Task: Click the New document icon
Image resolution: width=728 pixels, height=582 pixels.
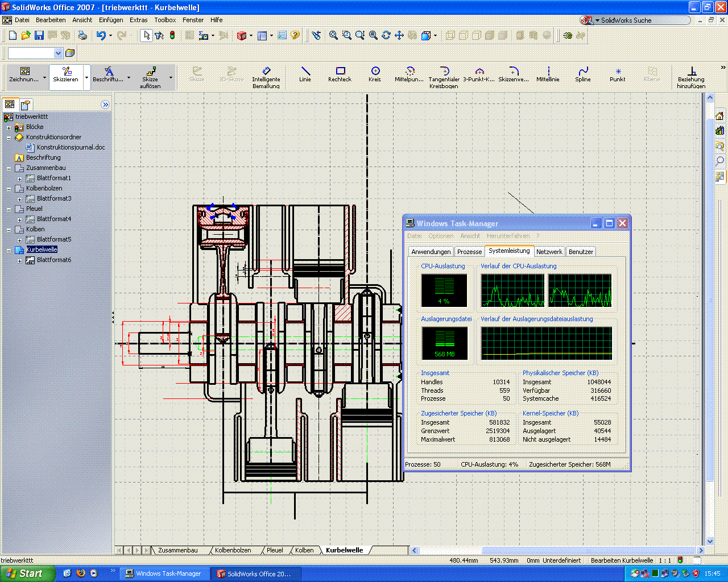Action: tap(13, 35)
